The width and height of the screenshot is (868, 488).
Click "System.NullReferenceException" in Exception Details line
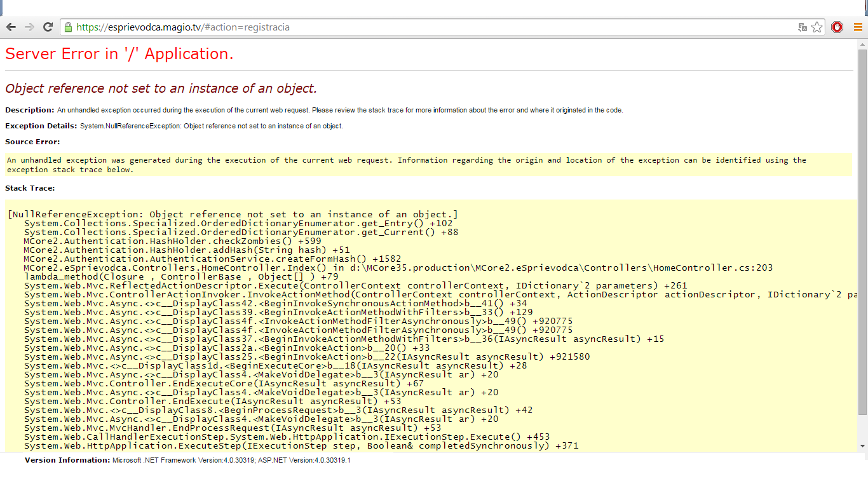click(x=130, y=126)
